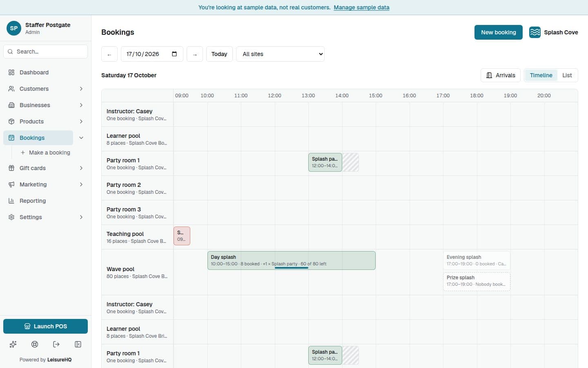
Task: Open the help lifebuoy icon
Action: click(x=35, y=344)
